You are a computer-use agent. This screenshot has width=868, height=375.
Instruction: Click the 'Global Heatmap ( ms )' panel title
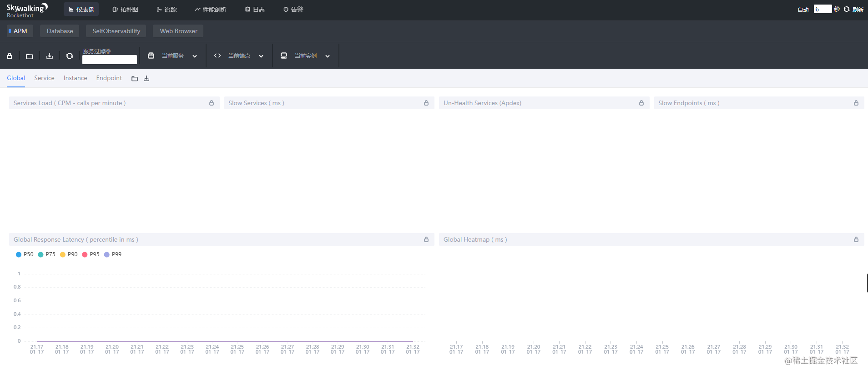pyautogui.click(x=475, y=239)
